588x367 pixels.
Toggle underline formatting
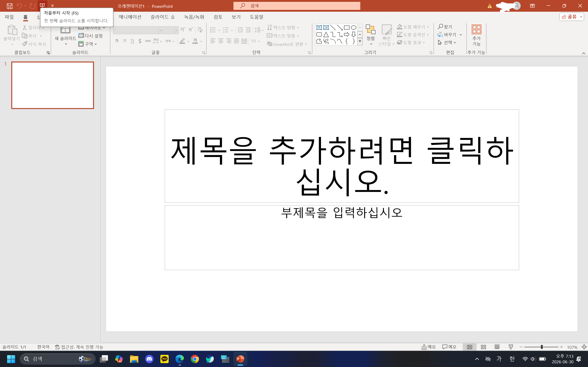click(132, 41)
